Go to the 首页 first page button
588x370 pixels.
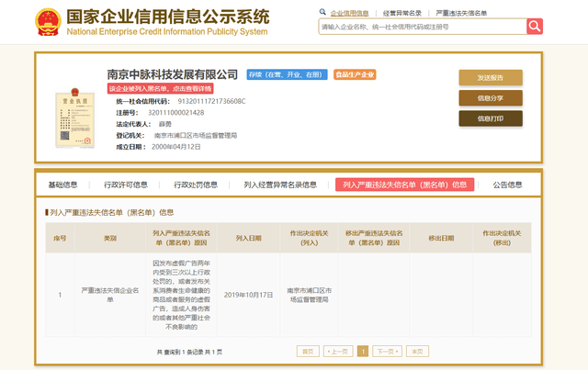point(307,351)
